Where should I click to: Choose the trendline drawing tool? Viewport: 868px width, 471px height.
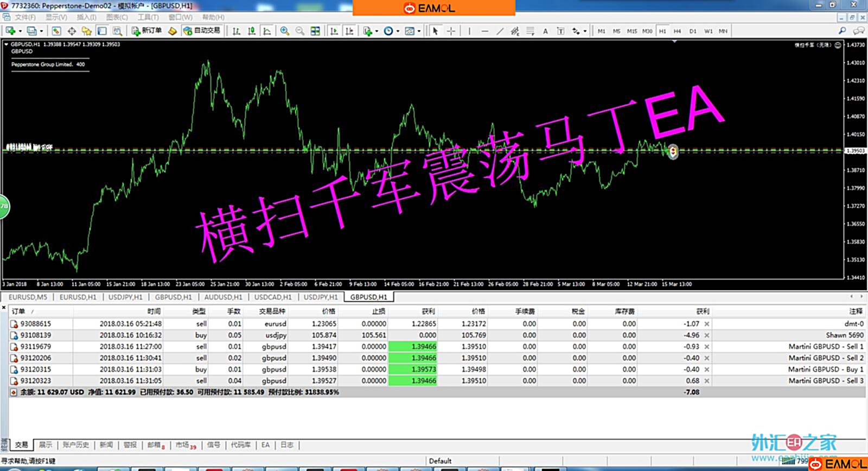[500, 31]
